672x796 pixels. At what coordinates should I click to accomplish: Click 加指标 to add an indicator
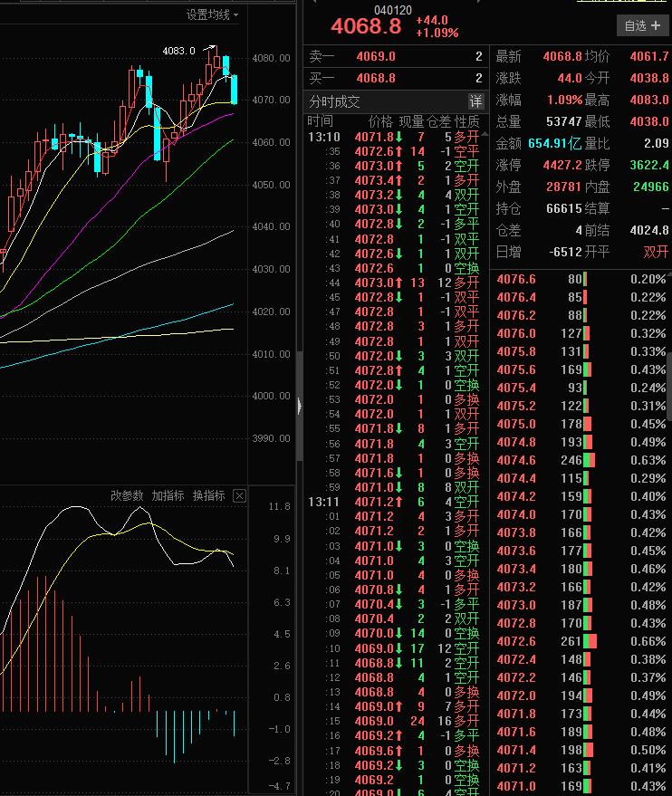click(x=168, y=495)
